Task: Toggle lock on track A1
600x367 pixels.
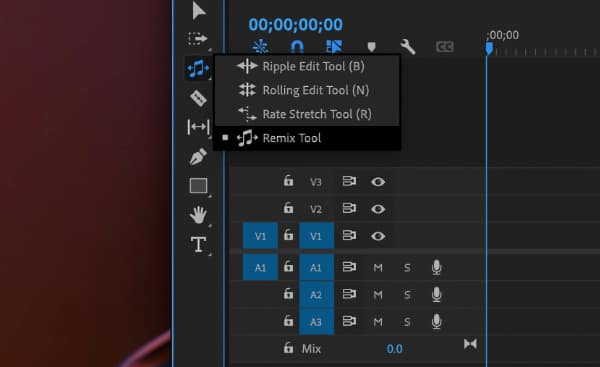Action: tap(288, 266)
